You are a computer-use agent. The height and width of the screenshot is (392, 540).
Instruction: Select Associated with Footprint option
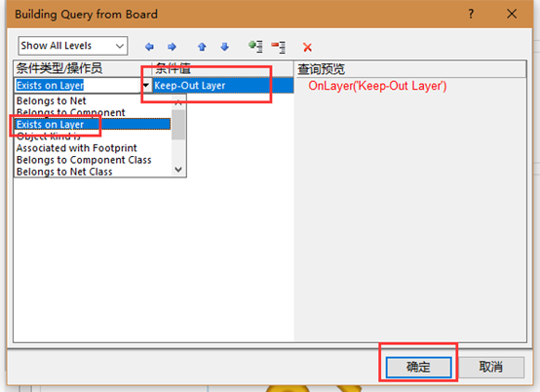[93, 148]
